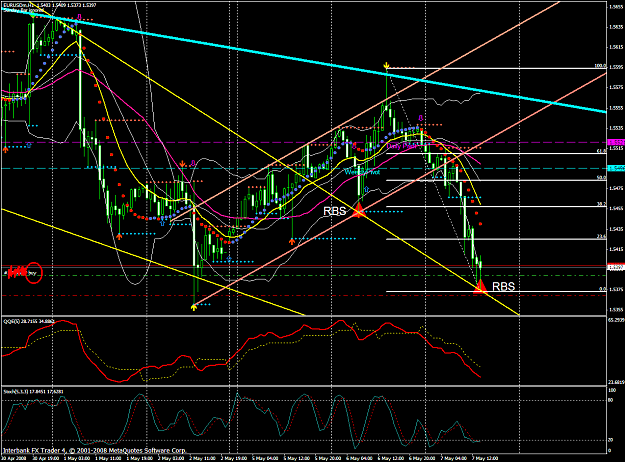The image size is (625, 462).
Task: Click the Weekly Pivot label
Action: [362, 172]
